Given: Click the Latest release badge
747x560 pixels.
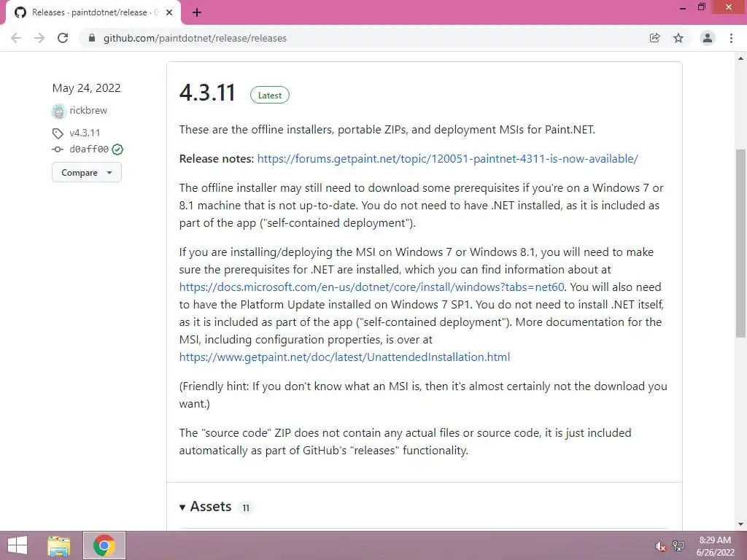Looking at the screenshot, I should pos(270,96).
